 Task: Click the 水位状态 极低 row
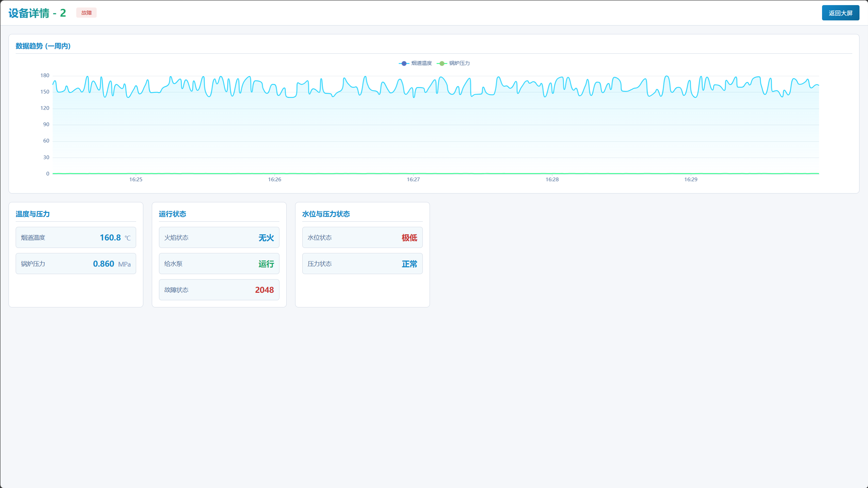362,237
